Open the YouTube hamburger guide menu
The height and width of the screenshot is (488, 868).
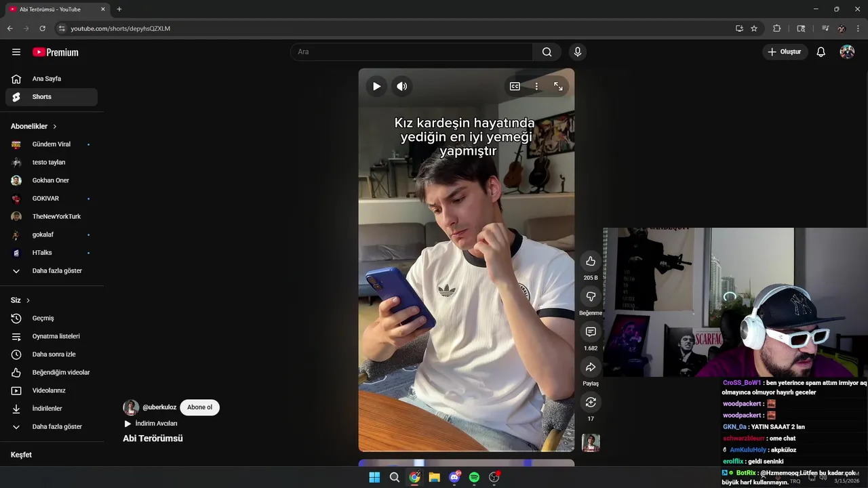click(x=16, y=52)
